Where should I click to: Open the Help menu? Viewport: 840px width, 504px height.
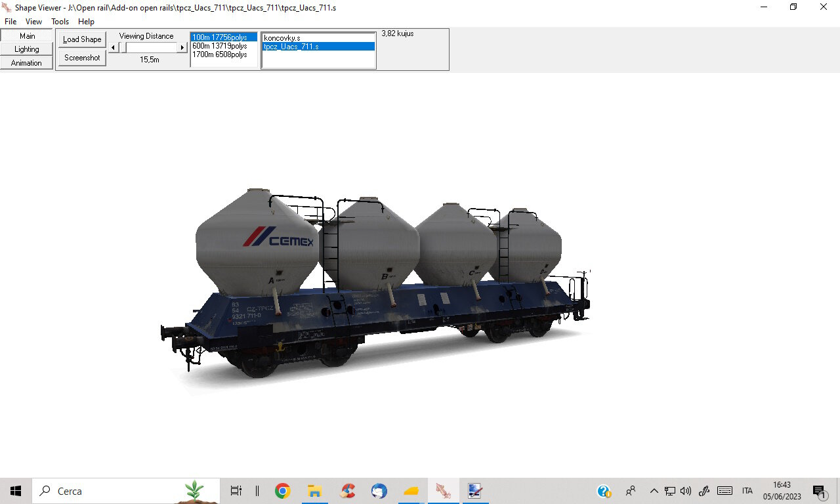pos(86,22)
